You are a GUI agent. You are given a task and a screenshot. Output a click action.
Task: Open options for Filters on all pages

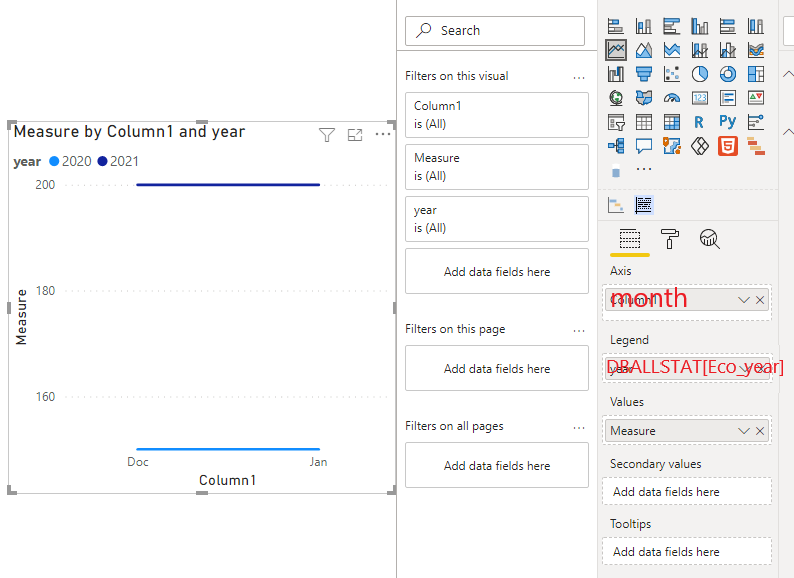[x=579, y=428]
